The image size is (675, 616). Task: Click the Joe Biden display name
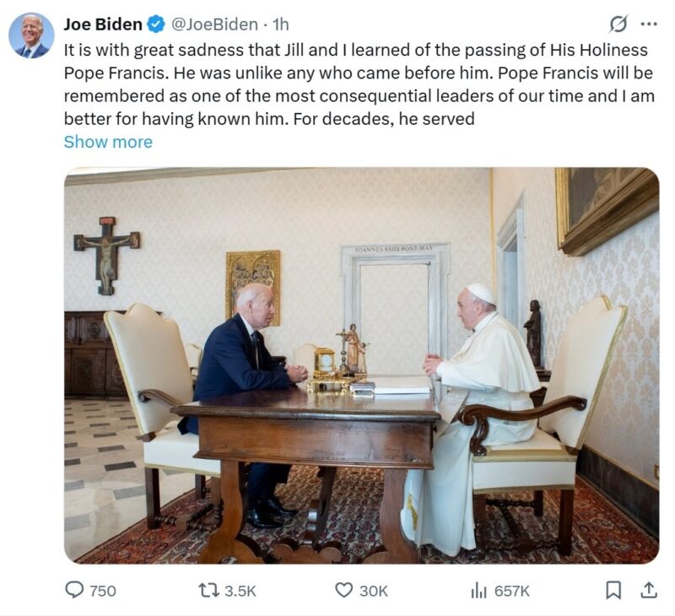(x=103, y=24)
